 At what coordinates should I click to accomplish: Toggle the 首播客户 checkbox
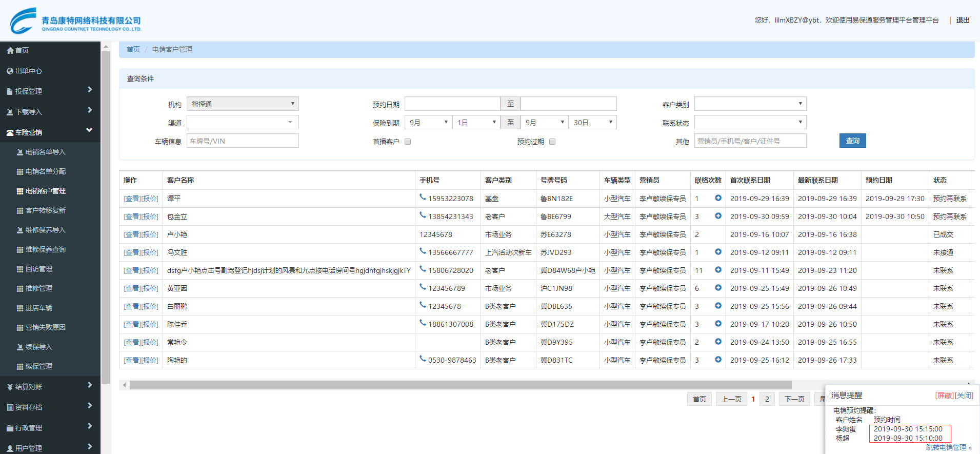pos(408,142)
